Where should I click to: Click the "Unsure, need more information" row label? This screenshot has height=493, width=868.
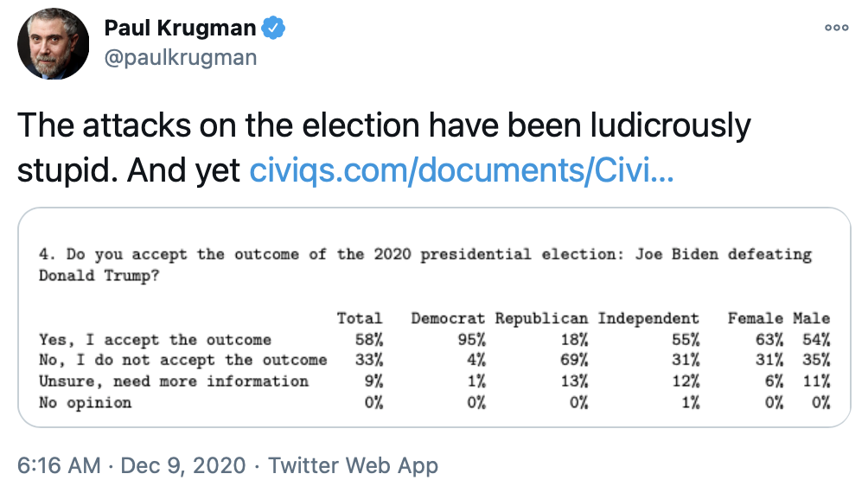(174, 381)
